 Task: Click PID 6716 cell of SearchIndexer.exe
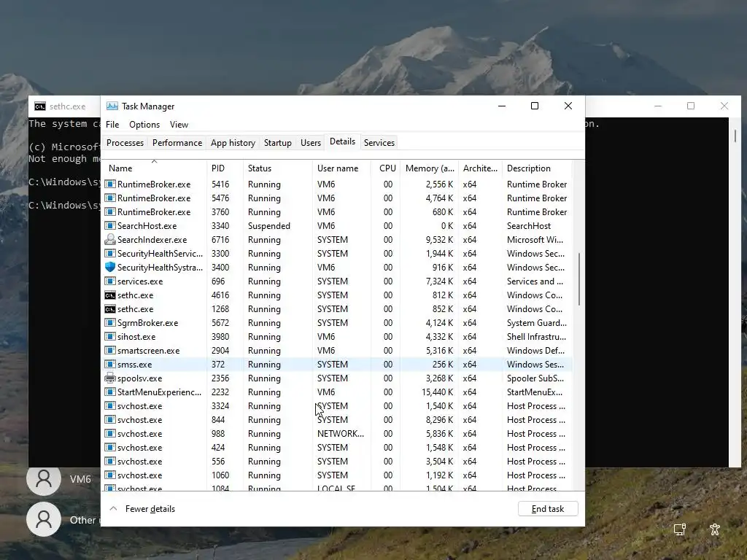point(220,239)
